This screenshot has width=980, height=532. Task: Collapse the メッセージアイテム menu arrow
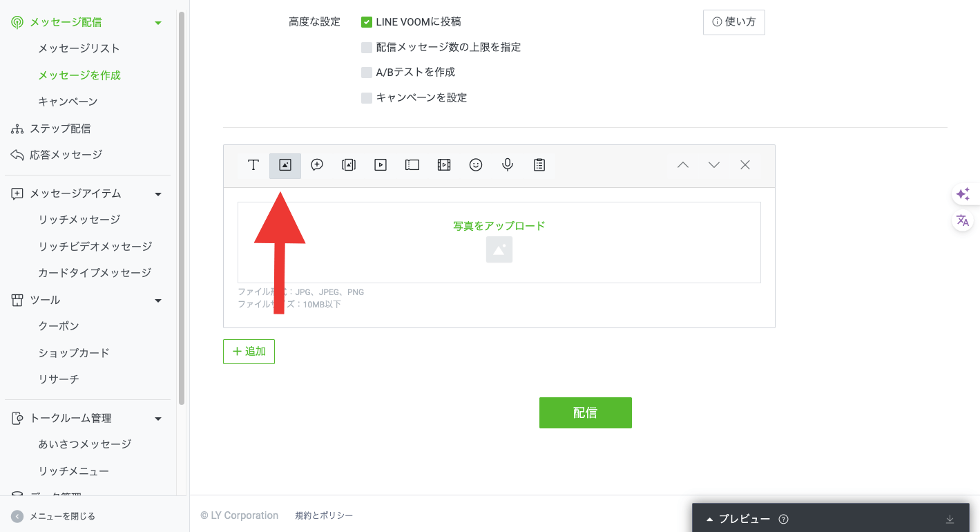tap(158, 194)
